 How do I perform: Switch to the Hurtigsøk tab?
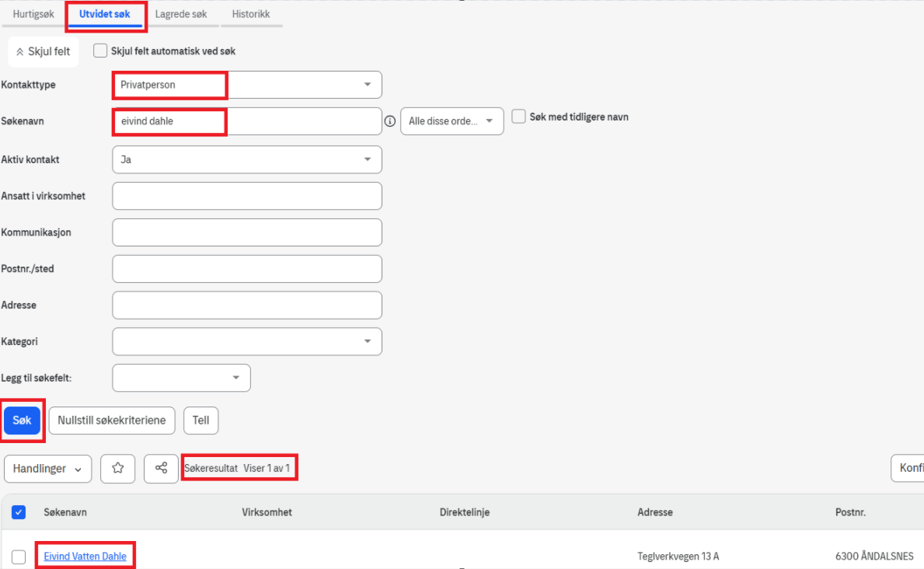pyautogui.click(x=33, y=14)
